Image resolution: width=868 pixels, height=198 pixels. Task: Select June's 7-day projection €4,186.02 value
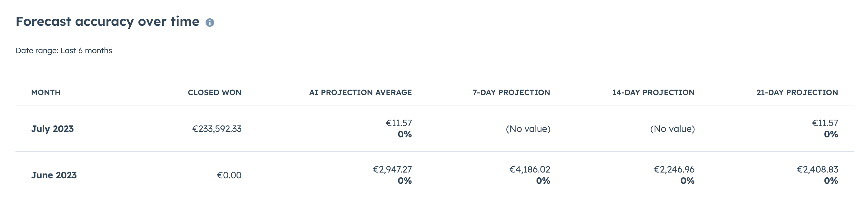530,170
